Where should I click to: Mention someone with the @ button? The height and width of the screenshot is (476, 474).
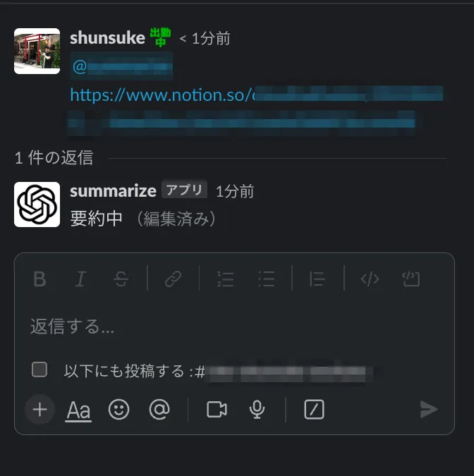click(x=159, y=410)
